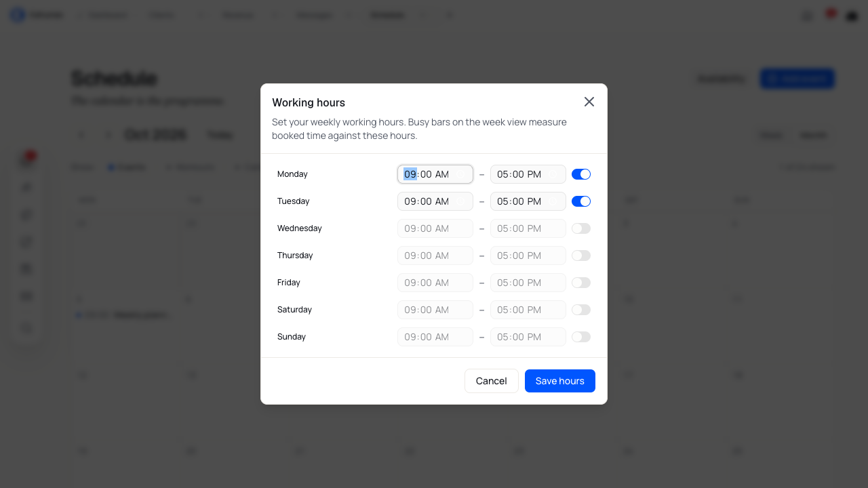Click the "Set your weekly working hours" description
The height and width of the screenshot is (488, 868).
[419, 129]
